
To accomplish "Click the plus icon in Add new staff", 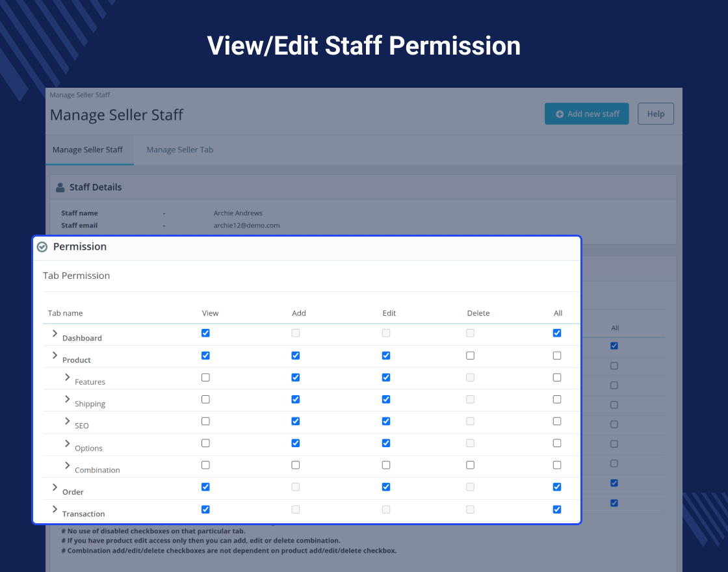I will point(560,114).
